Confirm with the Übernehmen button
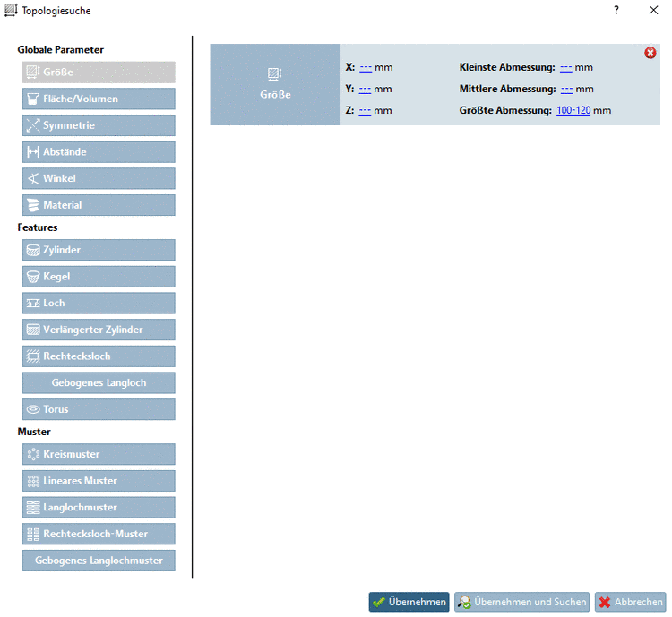Screen dimensions: 672x617 point(409,602)
